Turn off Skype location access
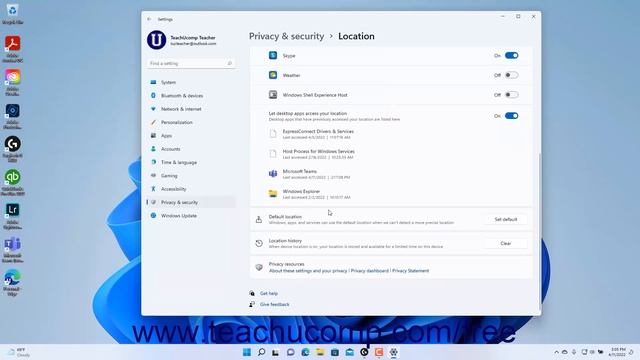The image size is (640, 360). [511, 56]
